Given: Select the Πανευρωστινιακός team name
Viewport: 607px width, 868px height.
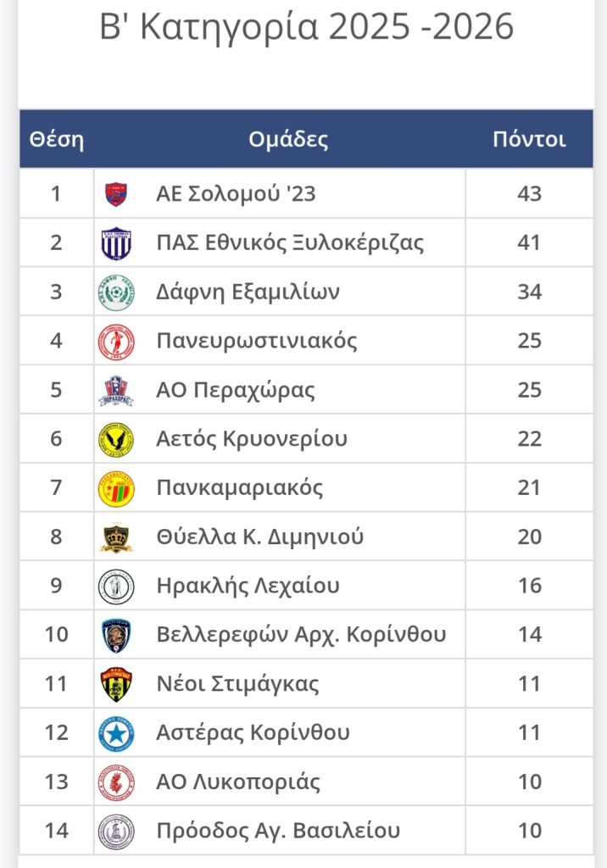Looking at the screenshot, I should tap(257, 341).
